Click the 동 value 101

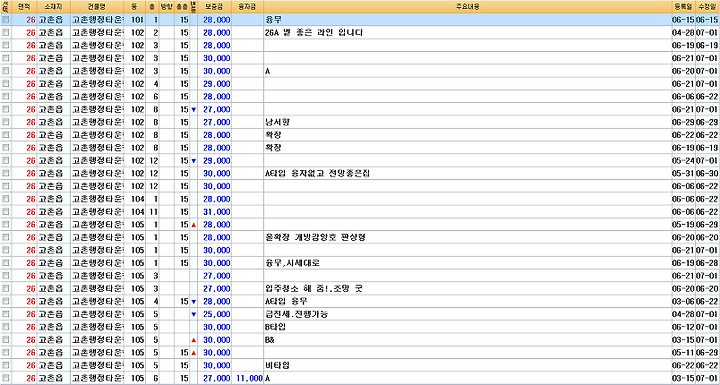[x=137, y=20]
